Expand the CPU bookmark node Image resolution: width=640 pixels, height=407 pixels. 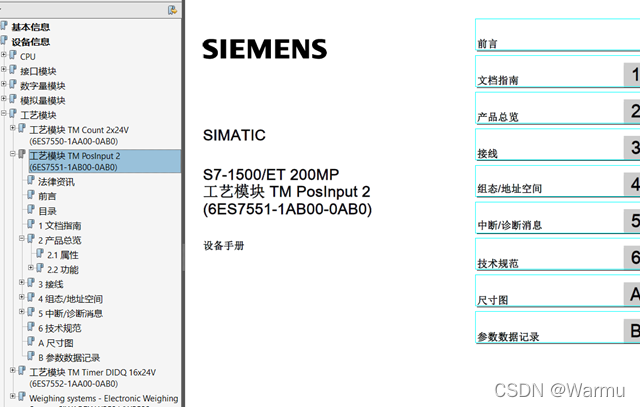click(x=4, y=54)
